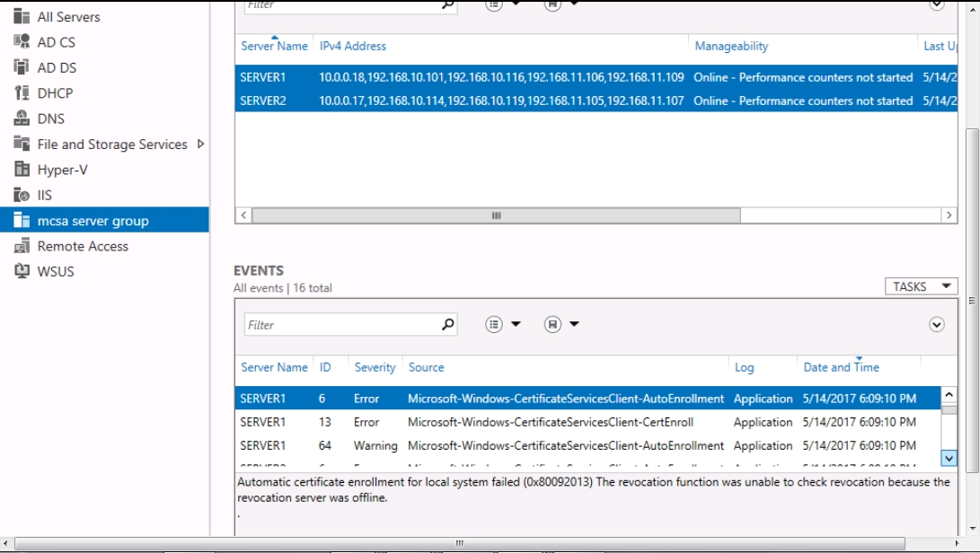Sort events by Severity column
Image resolution: width=980 pixels, height=553 pixels.
pyautogui.click(x=375, y=367)
